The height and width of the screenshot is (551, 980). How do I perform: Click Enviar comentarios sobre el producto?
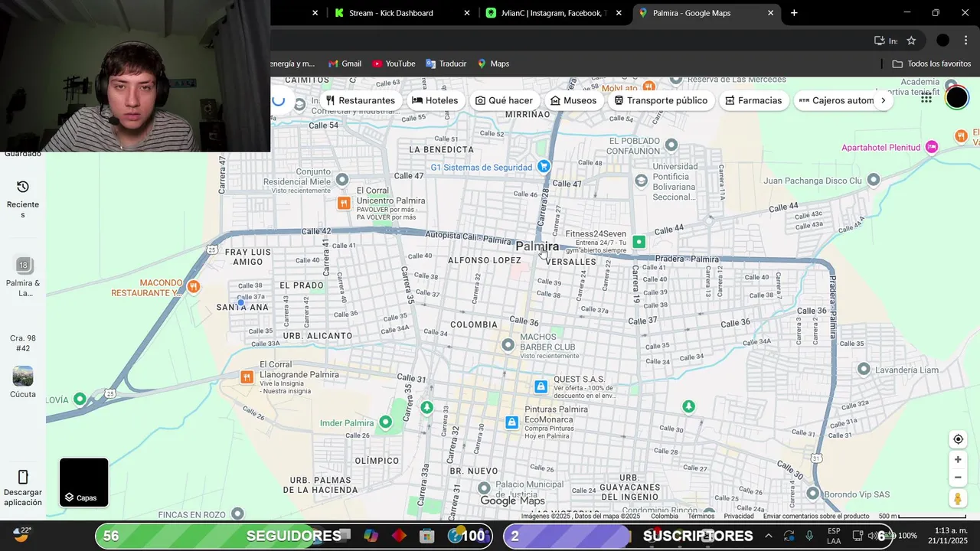[816, 516]
